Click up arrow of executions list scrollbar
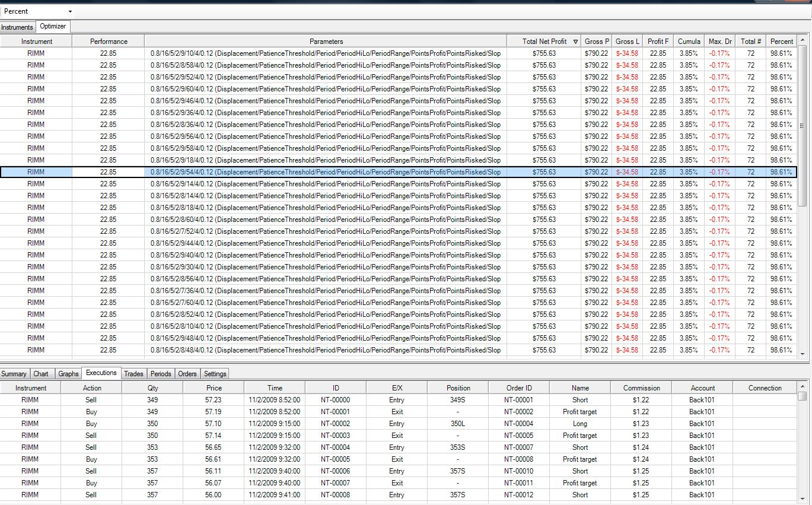Viewport: 812px width, 505px height. pyautogui.click(x=803, y=386)
